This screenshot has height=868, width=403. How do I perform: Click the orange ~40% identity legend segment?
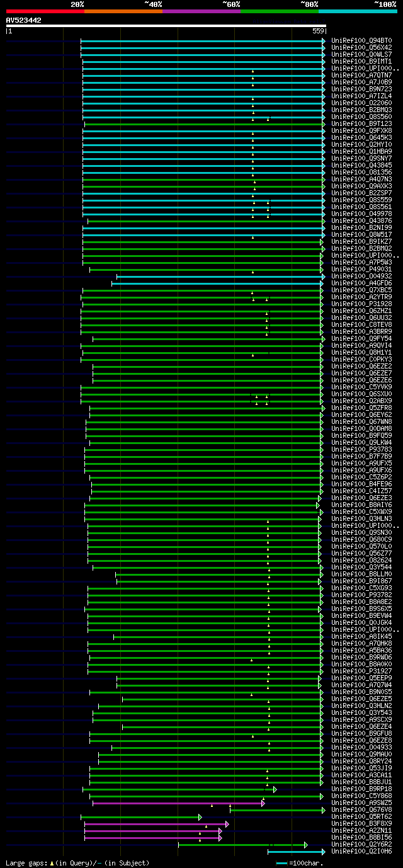[x=123, y=11]
